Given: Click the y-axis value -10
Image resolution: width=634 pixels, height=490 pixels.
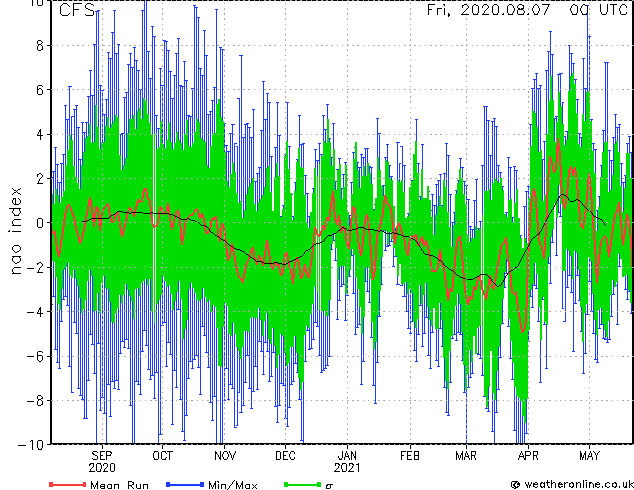Looking at the screenshot, I should (30, 445).
